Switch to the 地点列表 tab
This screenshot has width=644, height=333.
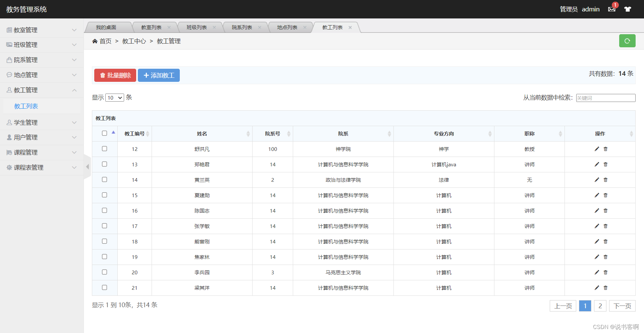point(287,27)
